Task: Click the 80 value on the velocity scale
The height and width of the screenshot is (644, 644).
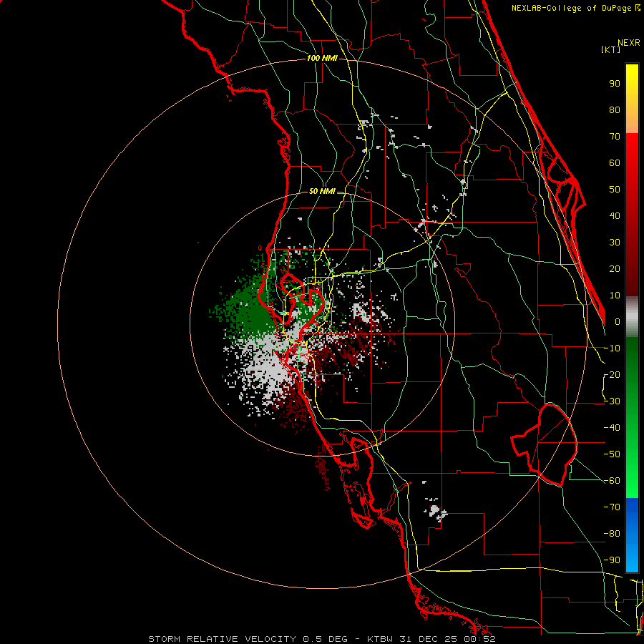Action: point(615,110)
